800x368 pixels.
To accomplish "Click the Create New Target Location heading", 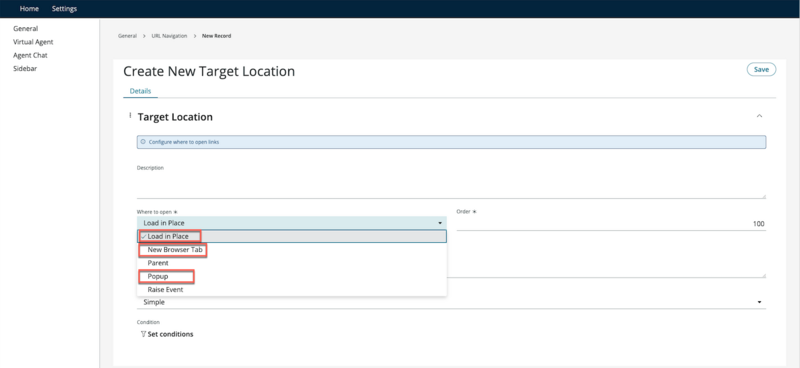I will 209,71.
